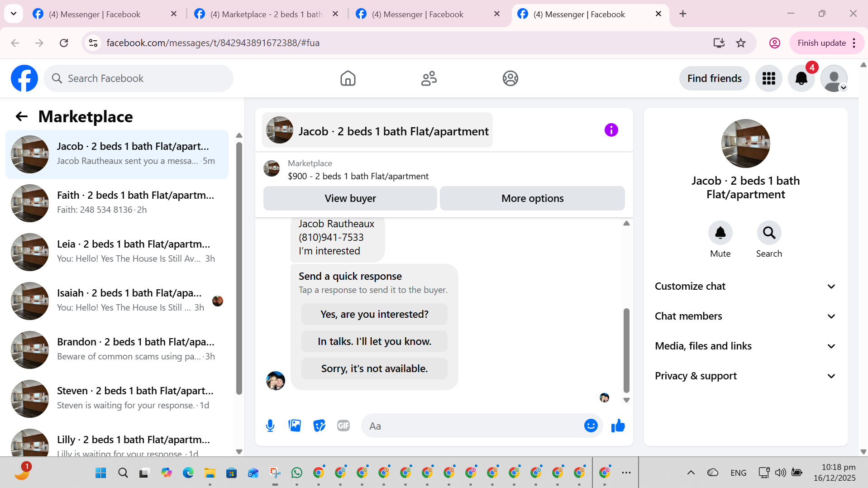Open the notifications bell
The image size is (868, 488).
[801, 78]
